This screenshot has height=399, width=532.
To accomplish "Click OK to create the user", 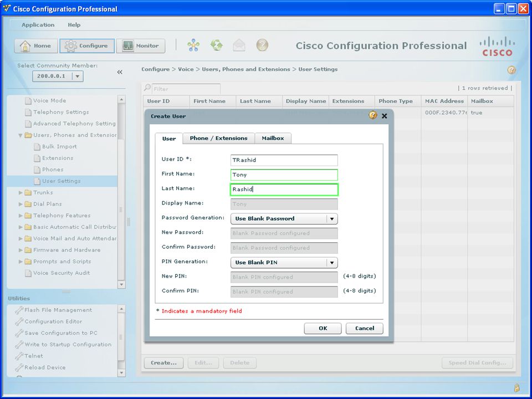I will [x=323, y=329].
